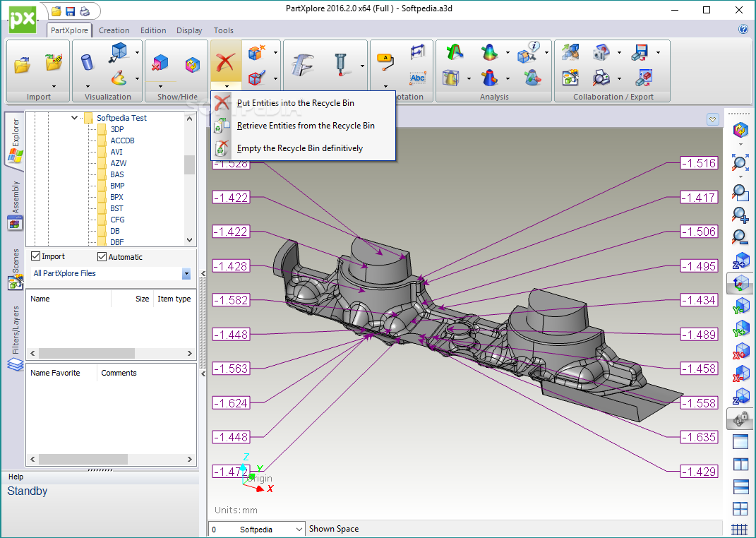Click the rainbow cone analysis icon

(489, 52)
